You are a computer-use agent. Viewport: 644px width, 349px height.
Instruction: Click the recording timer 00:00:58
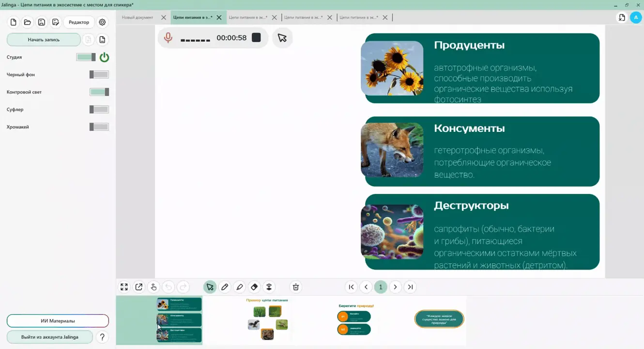(231, 38)
